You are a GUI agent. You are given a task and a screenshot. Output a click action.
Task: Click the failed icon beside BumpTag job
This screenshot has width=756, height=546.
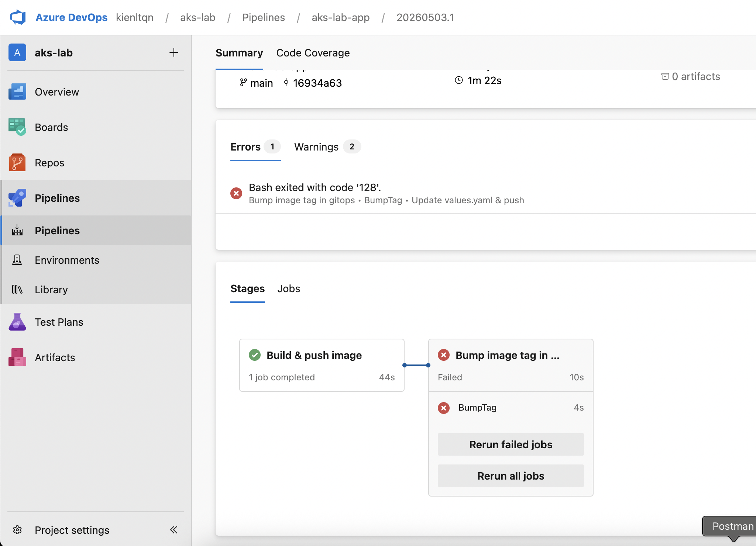tap(444, 408)
